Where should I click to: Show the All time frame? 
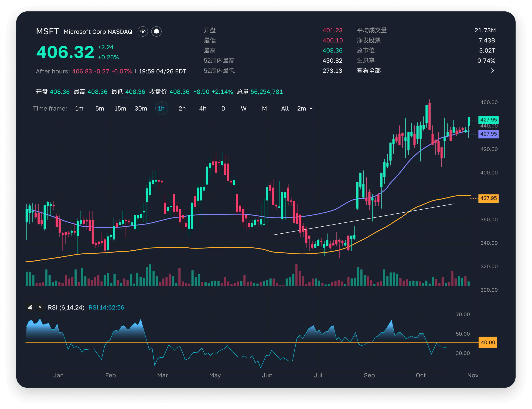pos(285,109)
